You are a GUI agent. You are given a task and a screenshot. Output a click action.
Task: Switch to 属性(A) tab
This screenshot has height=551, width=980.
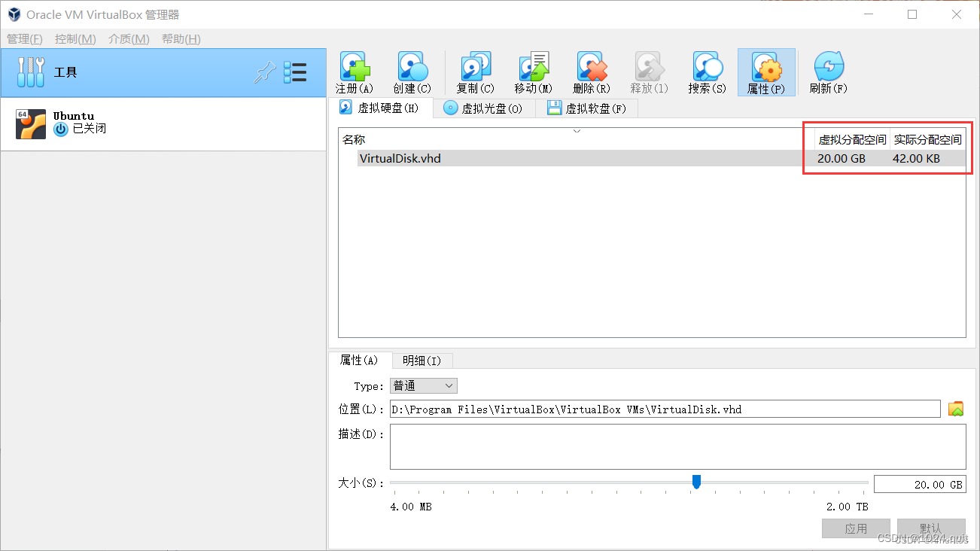(360, 360)
